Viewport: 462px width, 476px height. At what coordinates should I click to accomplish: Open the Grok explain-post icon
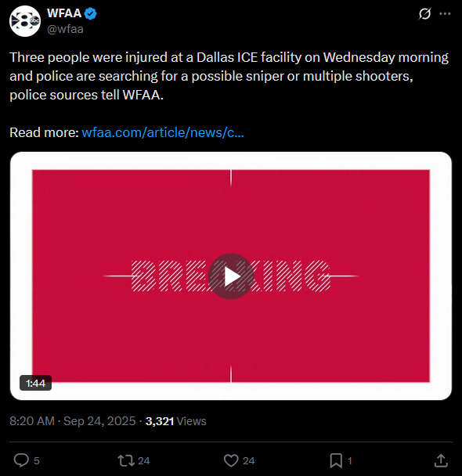424,13
